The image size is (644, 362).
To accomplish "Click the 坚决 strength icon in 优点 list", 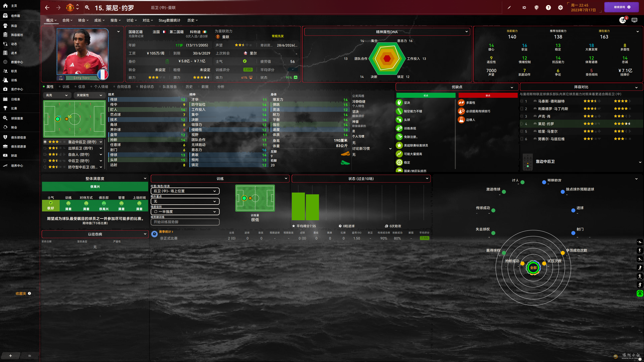I will coord(399,103).
